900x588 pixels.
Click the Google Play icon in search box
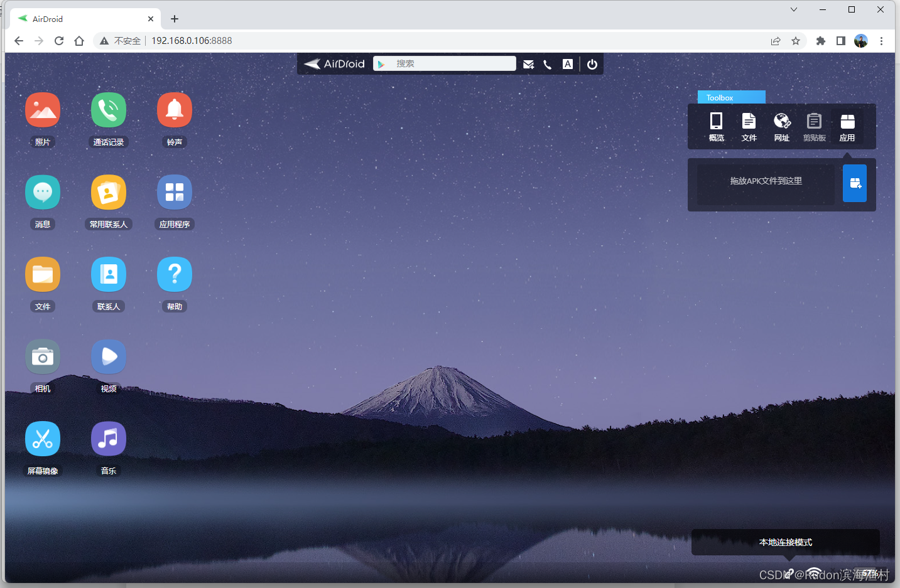(x=381, y=64)
